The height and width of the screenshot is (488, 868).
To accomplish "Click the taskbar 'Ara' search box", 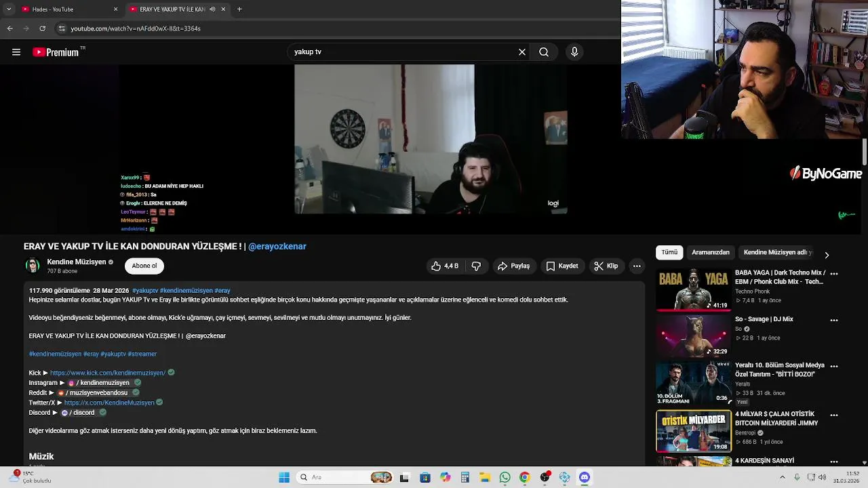I will tap(346, 477).
